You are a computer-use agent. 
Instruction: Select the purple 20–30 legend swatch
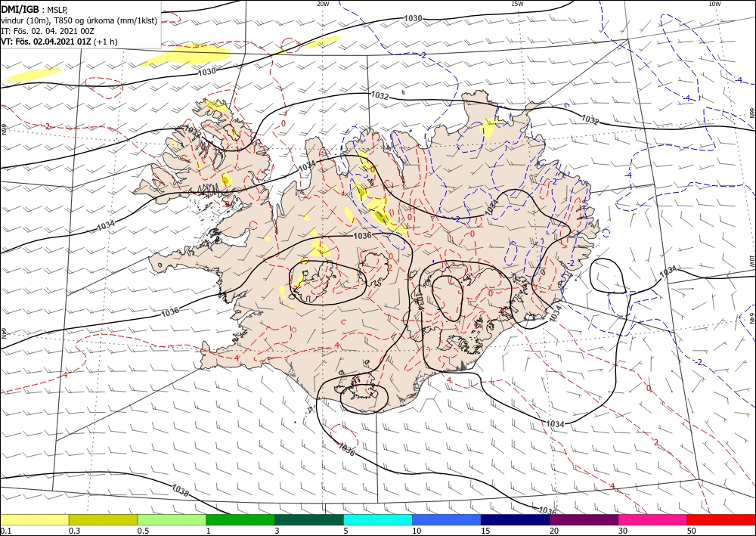584,519
